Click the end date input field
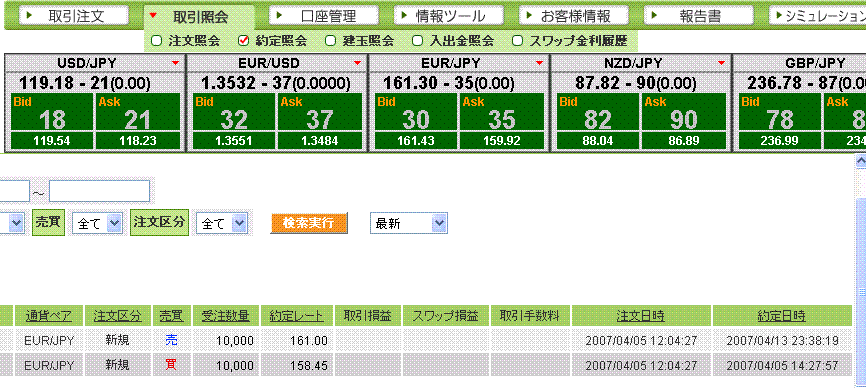Viewport: 866px width, 388px height. coord(99,191)
